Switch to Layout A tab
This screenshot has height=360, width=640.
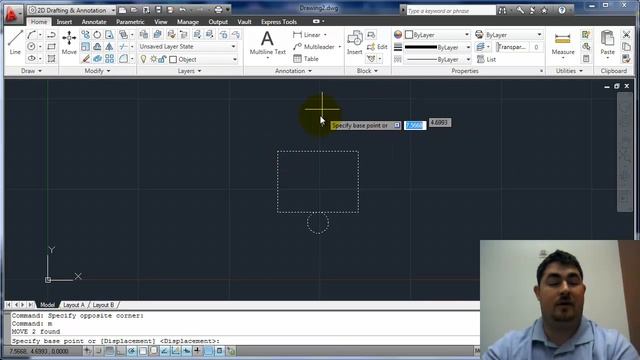coord(74,305)
